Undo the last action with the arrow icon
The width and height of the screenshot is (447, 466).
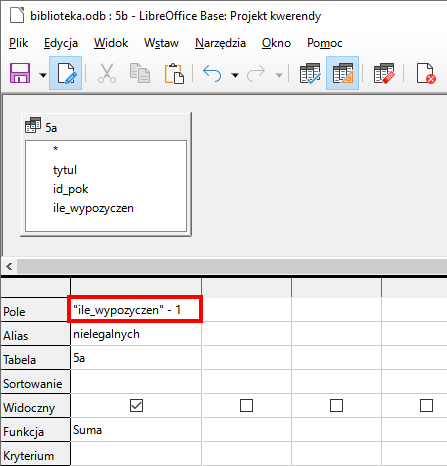pyautogui.click(x=212, y=73)
